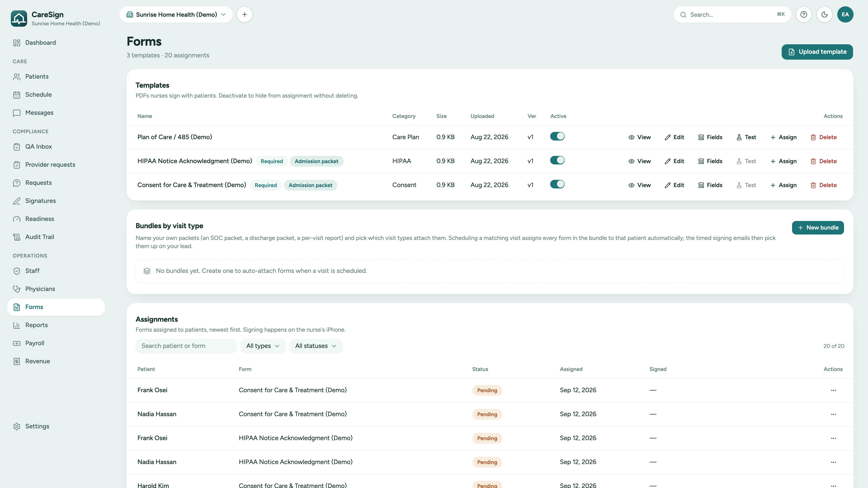This screenshot has height=488, width=868.
Task: View the Consent for Care & Treatment template
Action: 639,185
